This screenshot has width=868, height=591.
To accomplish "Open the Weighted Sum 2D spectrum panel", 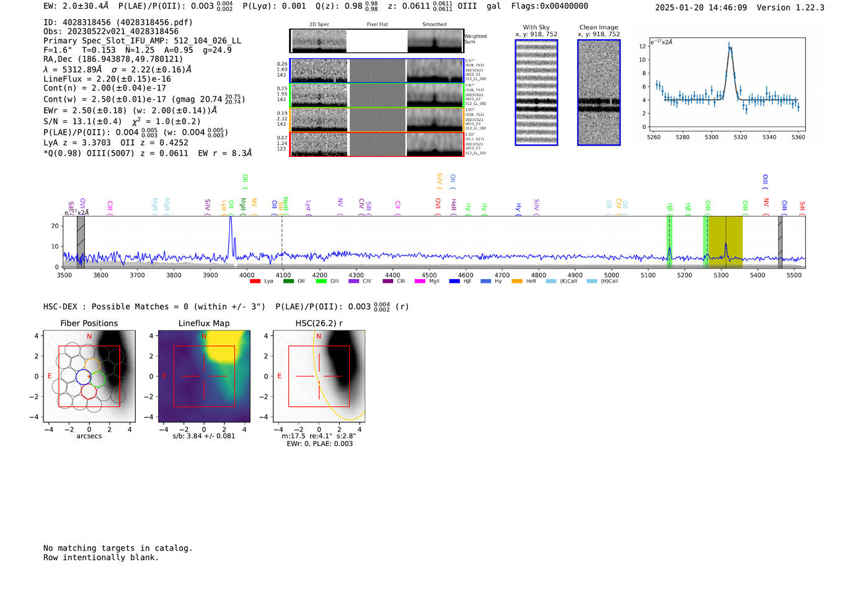I will 376,41.
